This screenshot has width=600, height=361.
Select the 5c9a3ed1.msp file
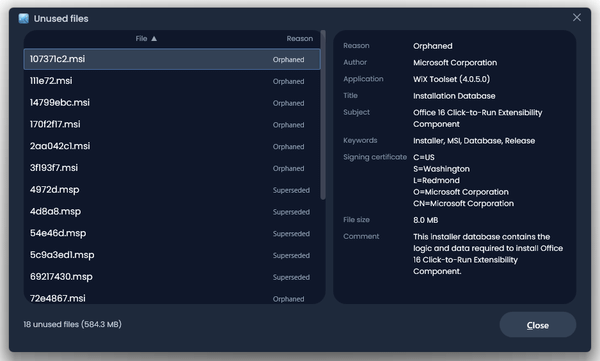click(172, 256)
